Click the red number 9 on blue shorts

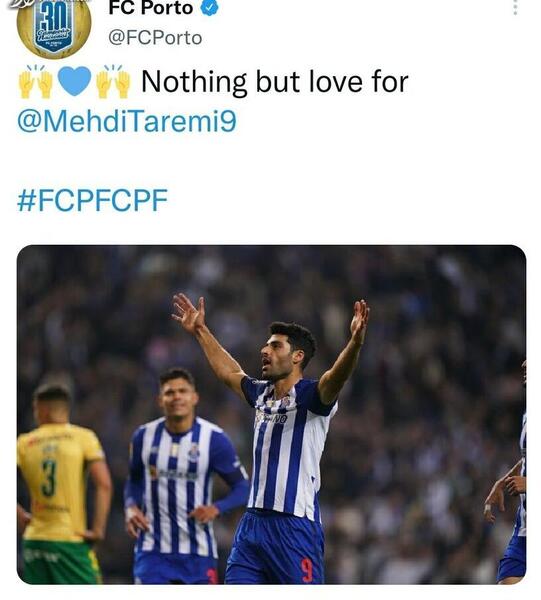(x=306, y=571)
